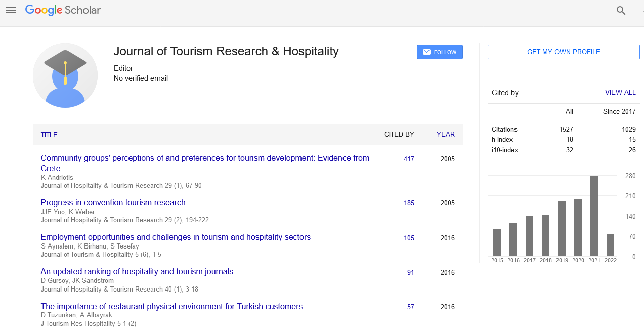Screen dimensions: 644x330
Task: Open Employment opportunities and challenges article
Action: (x=176, y=237)
